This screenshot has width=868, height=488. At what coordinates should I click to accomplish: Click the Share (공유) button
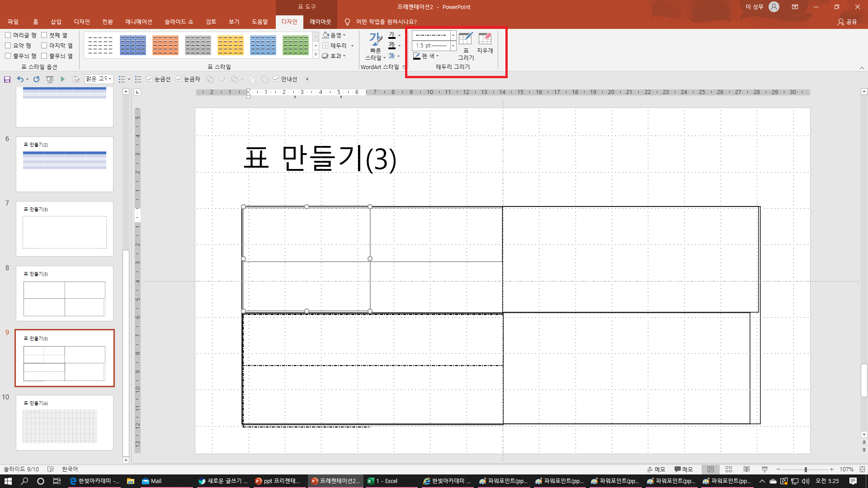[x=847, y=22]
